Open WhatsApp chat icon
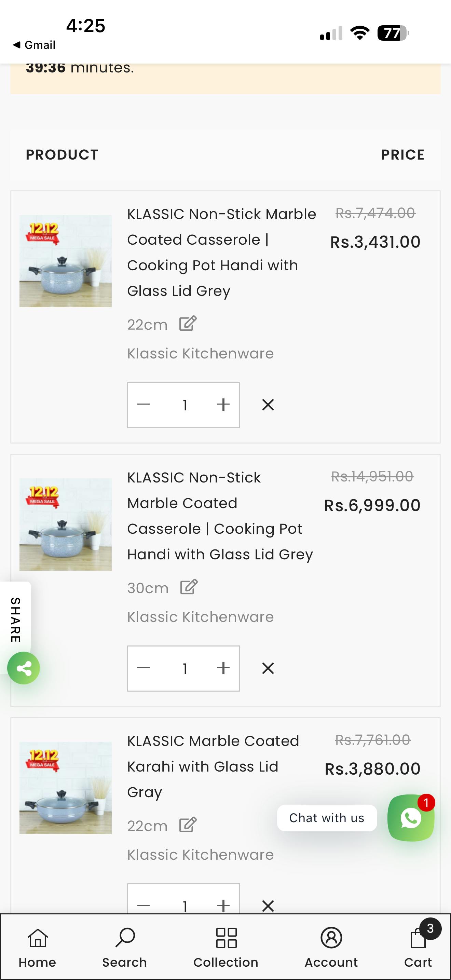Viewport: 451px width, 980px height. [411, 818]
